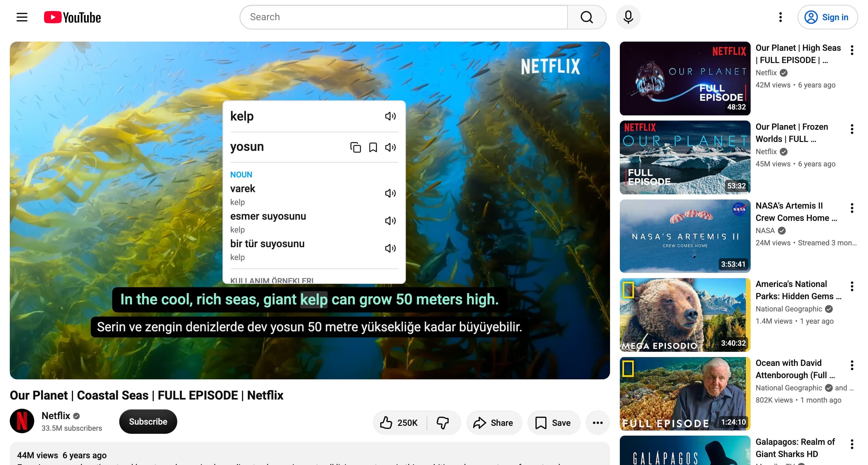The height and width of the screenshot is (465, 868).
Task: Open the Galapagos video thumbnail
Action: [x=685, y=451]
